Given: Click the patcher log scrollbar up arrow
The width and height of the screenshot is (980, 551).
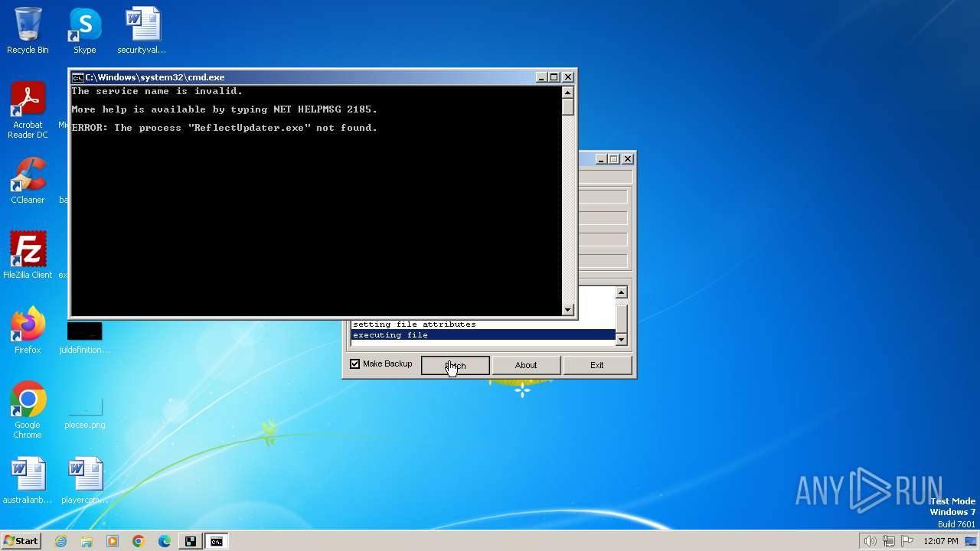Looking at the screenshot, I should (x=622, y=292).
